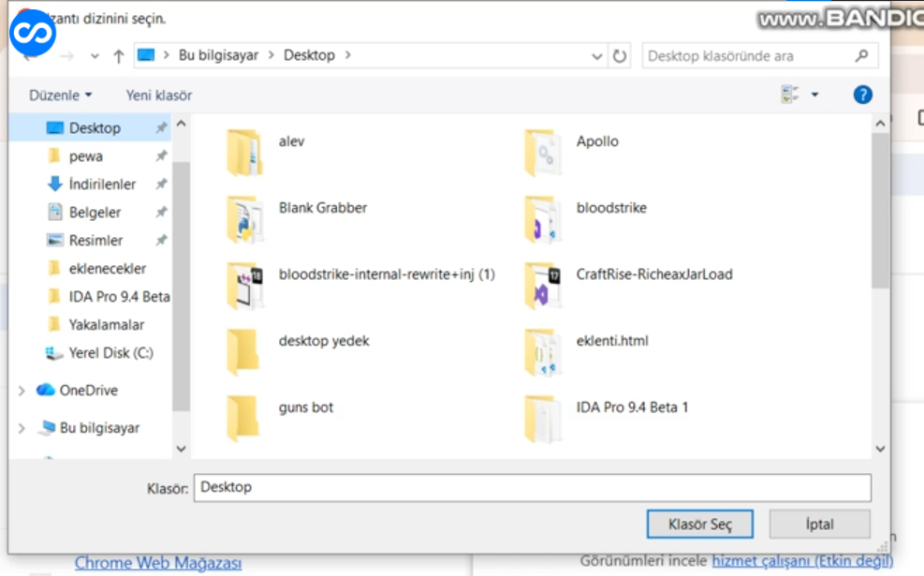
Task: Select IDA Pro 9.4 Beta in navigation pane
Action: click(x=119, y=297)
